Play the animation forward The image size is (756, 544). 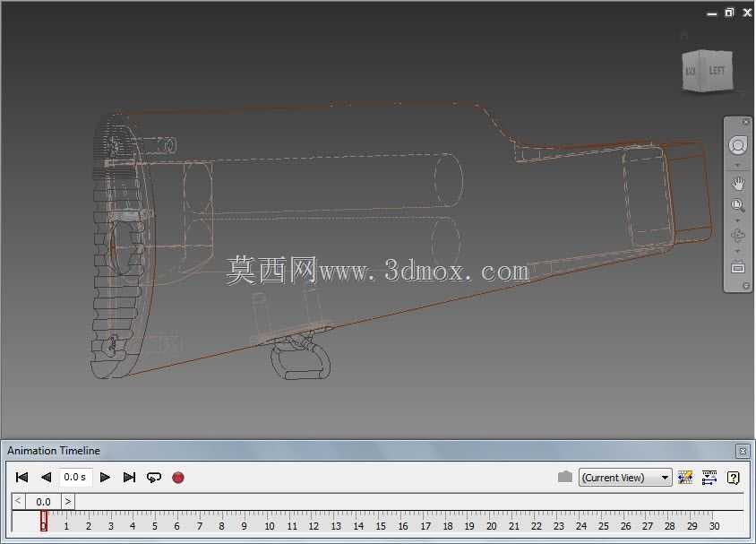[105, 478]
